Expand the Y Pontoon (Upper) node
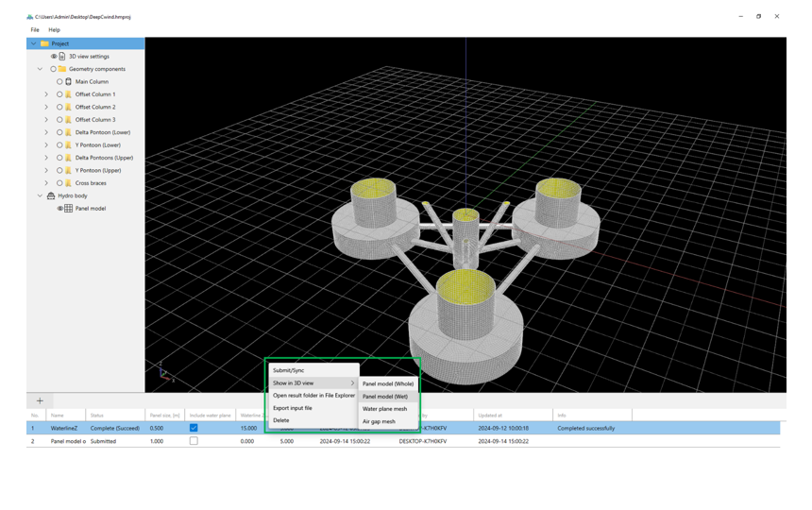This screenshot has width=812, height=510. pos(46,170)
